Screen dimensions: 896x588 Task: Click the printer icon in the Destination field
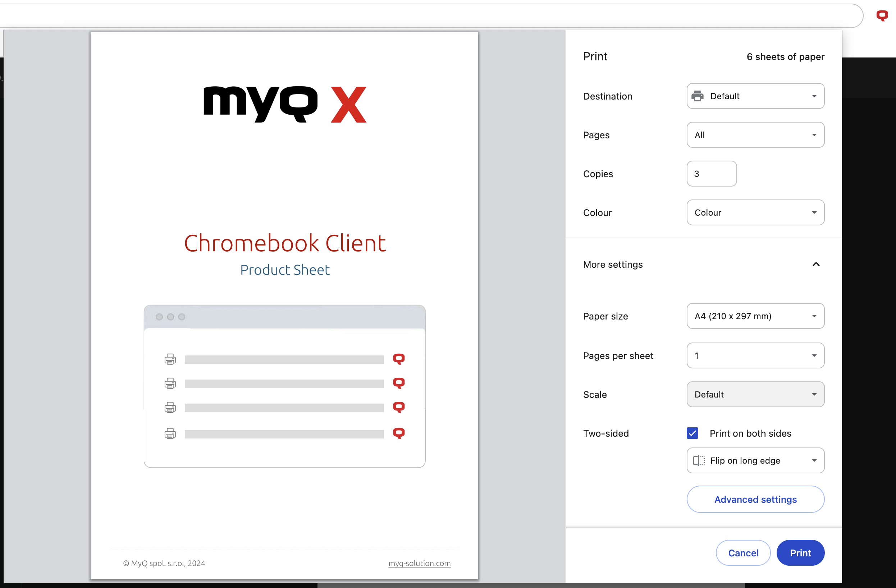tap(697, 96)
